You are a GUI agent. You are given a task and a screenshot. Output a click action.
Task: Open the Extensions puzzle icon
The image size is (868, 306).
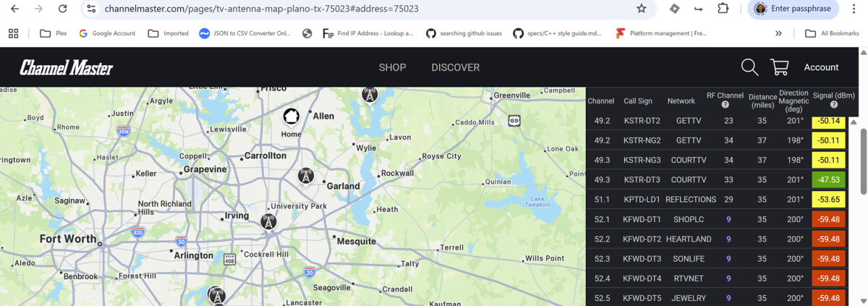click(723, 9)
